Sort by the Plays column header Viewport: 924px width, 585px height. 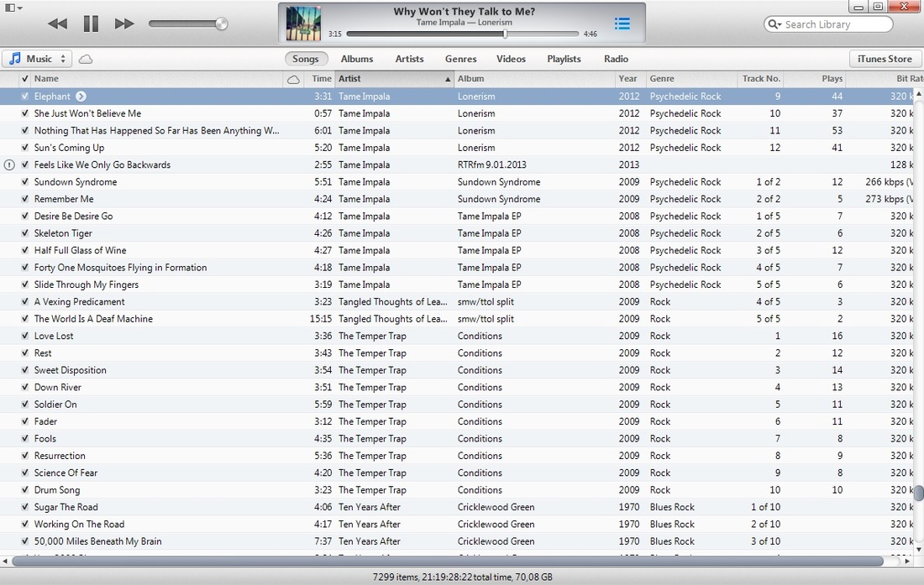(x=816, y=78)
